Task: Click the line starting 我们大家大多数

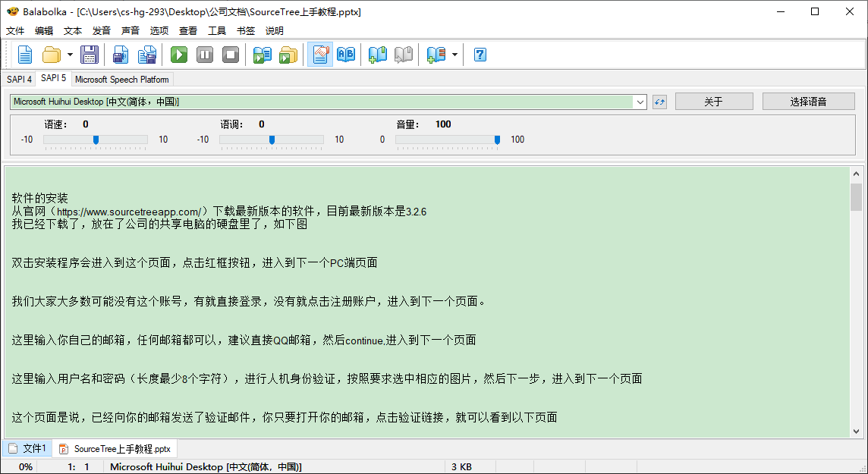Action: (249, 301)
